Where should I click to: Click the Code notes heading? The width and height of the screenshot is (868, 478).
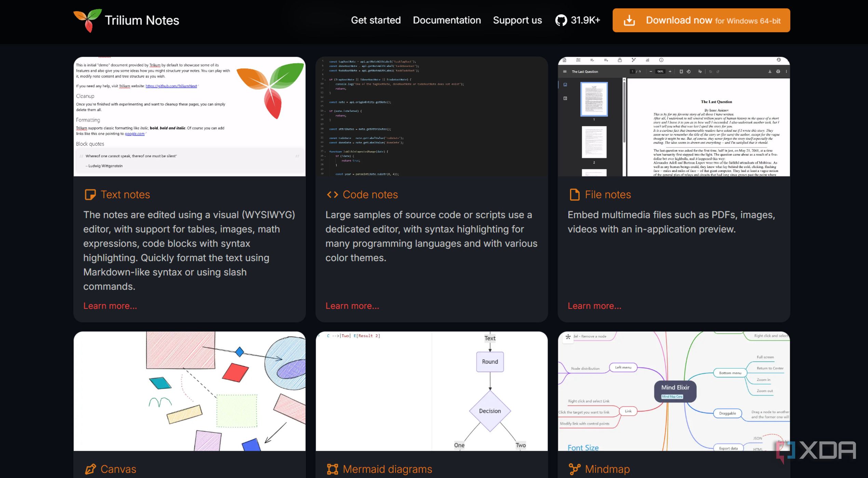point(370,195)
